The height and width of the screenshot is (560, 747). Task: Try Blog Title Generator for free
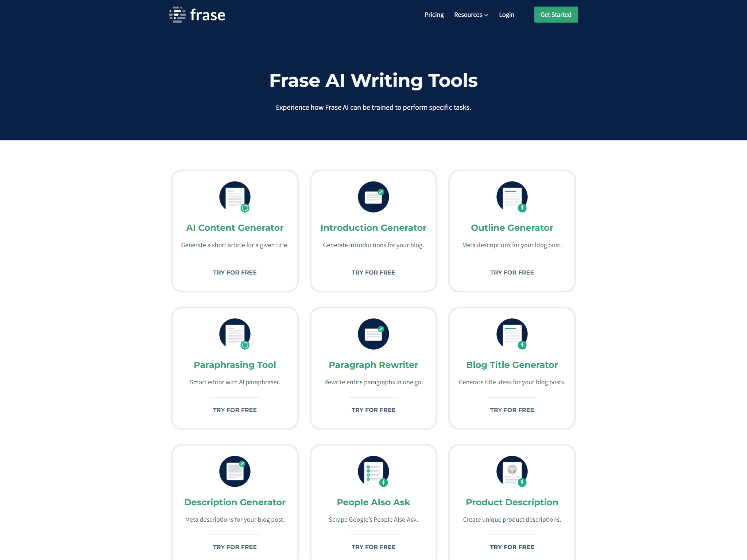(512, 410)
